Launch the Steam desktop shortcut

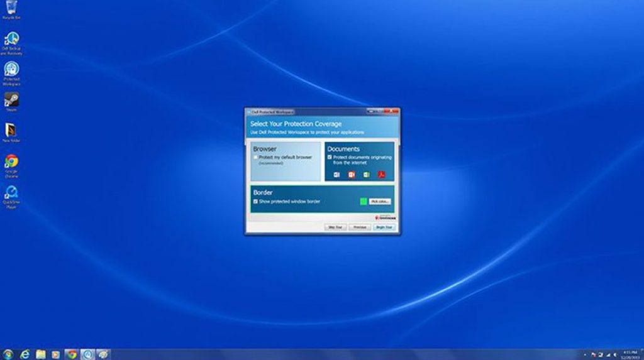(x=11, y=102)
